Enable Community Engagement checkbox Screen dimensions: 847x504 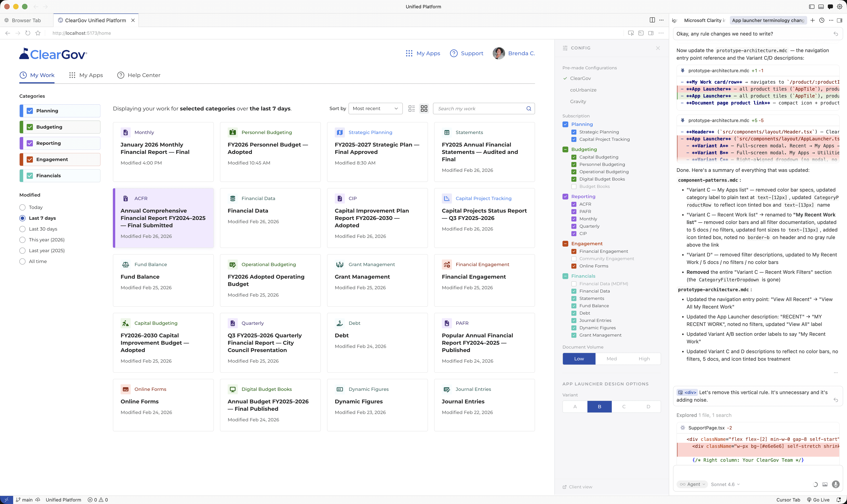coord(574,258)
